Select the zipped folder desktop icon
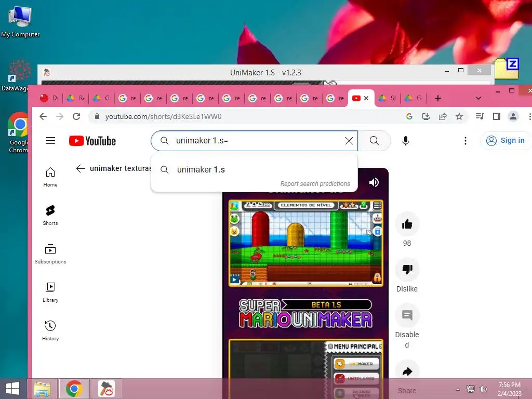Viewport: 532px width, 399px height. (507, 69)
